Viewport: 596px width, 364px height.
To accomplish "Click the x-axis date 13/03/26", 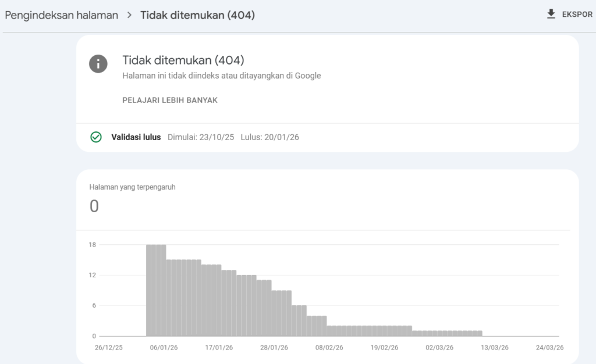I will point(495,347).
